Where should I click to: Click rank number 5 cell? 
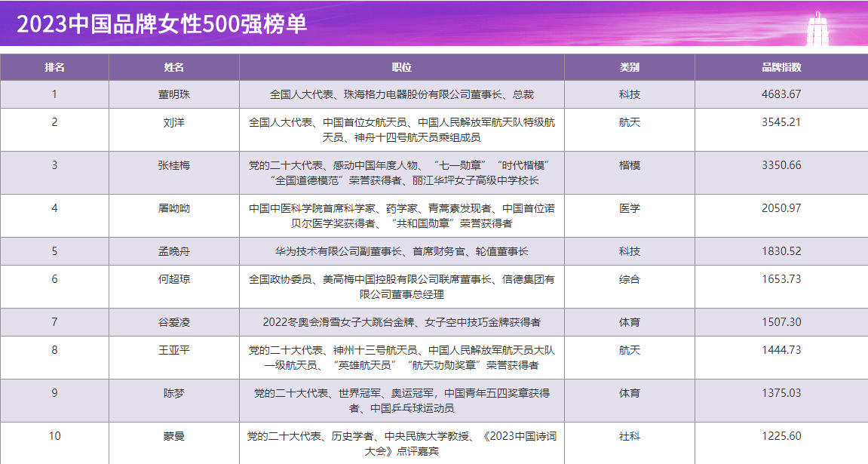tap(54, 251)
